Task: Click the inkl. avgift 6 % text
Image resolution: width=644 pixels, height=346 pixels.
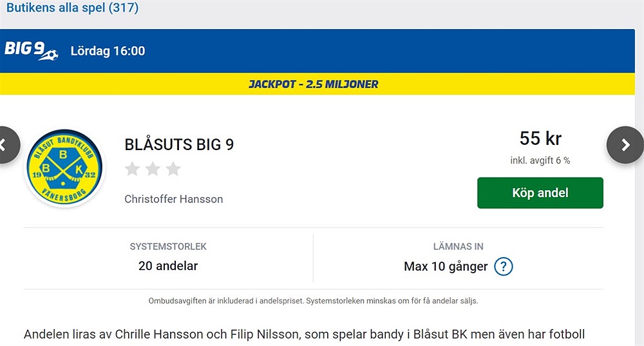Action: [x=540, y=160]
